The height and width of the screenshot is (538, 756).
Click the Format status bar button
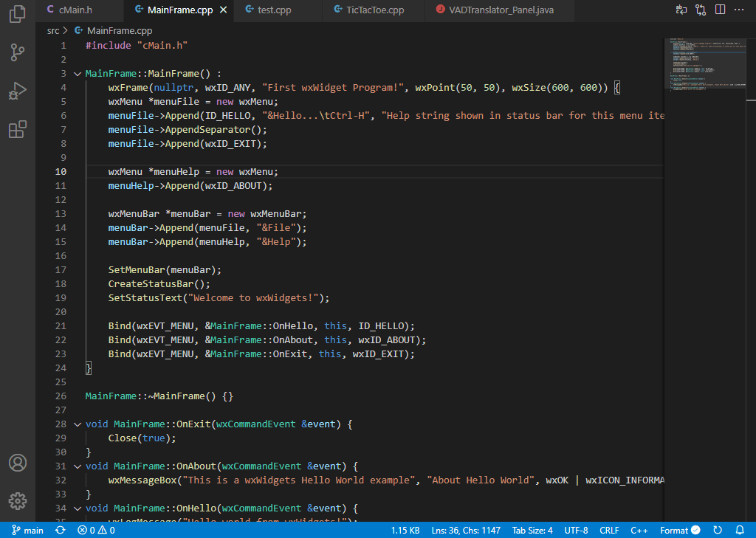pos(680,531)
